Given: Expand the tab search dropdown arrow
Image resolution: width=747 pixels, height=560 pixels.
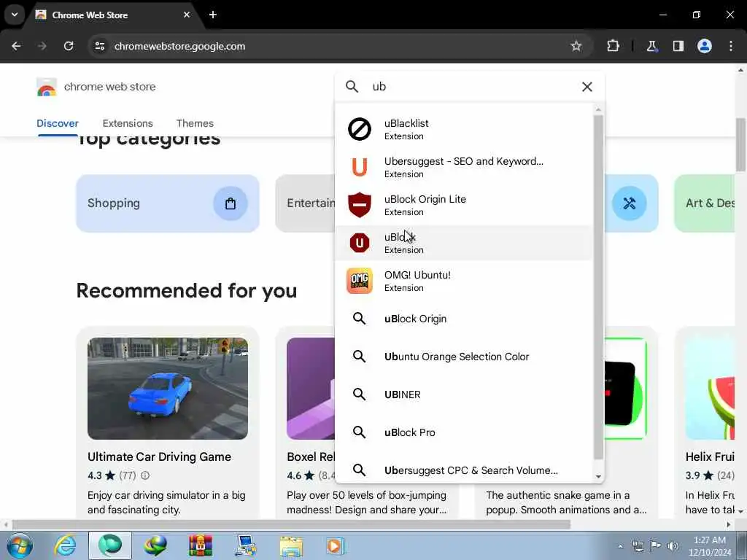Looking at the screenshot, I should [x=15, y=15].
